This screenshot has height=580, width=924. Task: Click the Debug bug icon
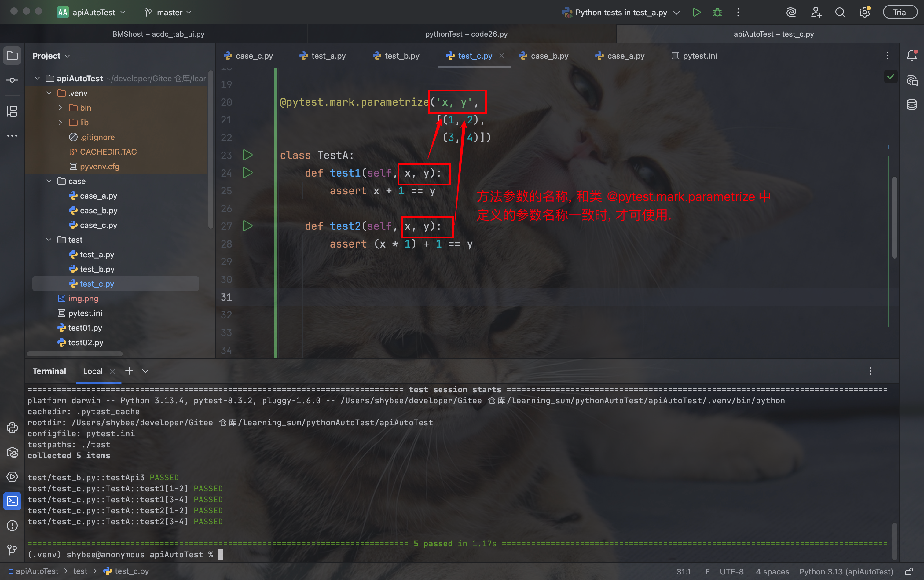click(717, 12)
